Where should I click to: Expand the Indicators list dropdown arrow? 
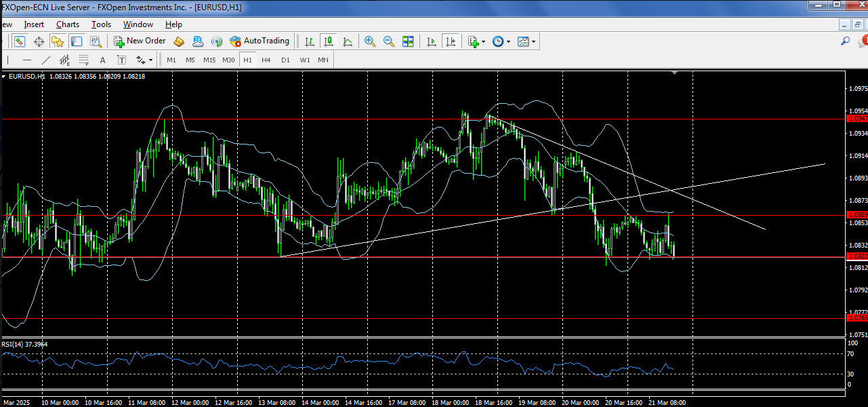483,42
